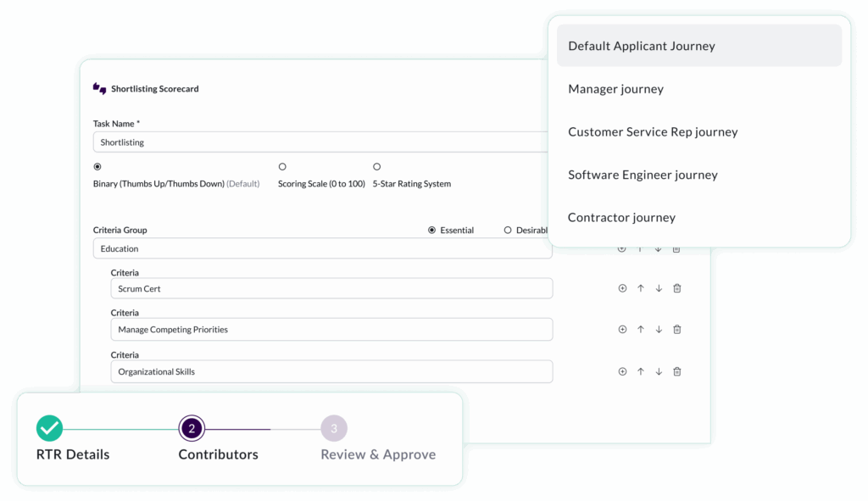868x501 pixels.
Task: Move Scrum Cert criteria up
Action: tap(641, 288)
